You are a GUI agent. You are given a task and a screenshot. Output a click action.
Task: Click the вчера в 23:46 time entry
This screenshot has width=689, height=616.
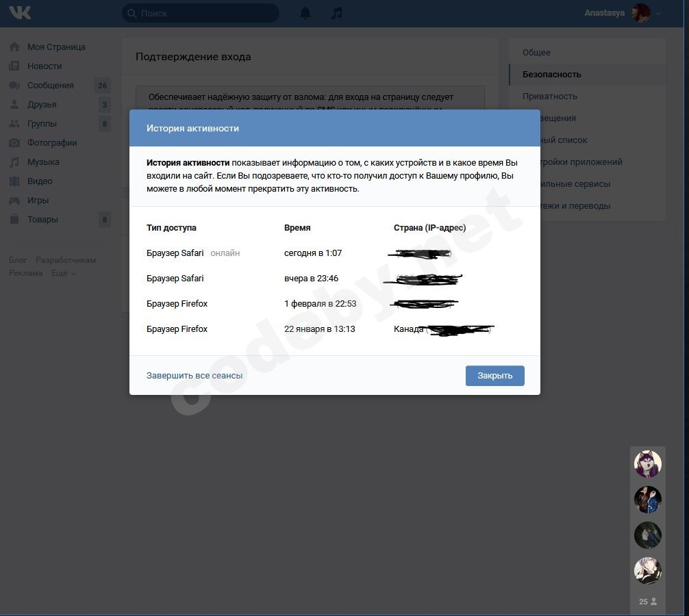pos(311,279)
